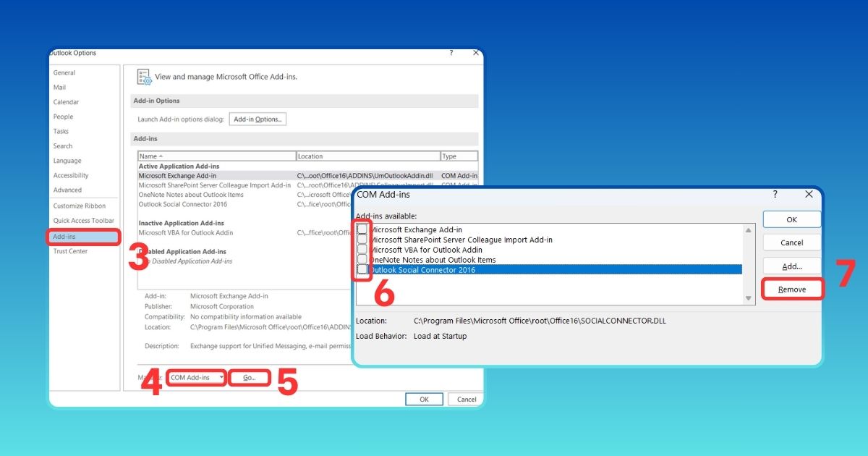The height and width of the screenshot is (456, 868).
Task: Select Add-ins in the left sidebar
Action: point(64,236)
